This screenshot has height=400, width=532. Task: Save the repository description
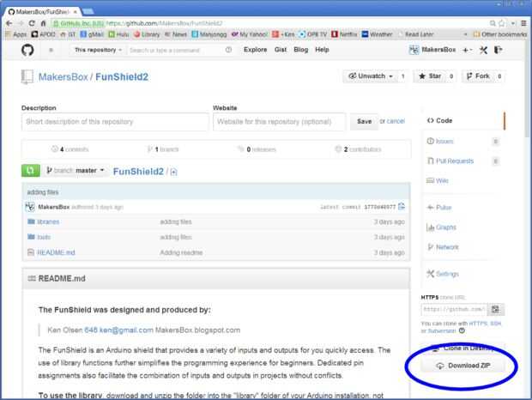364,121
